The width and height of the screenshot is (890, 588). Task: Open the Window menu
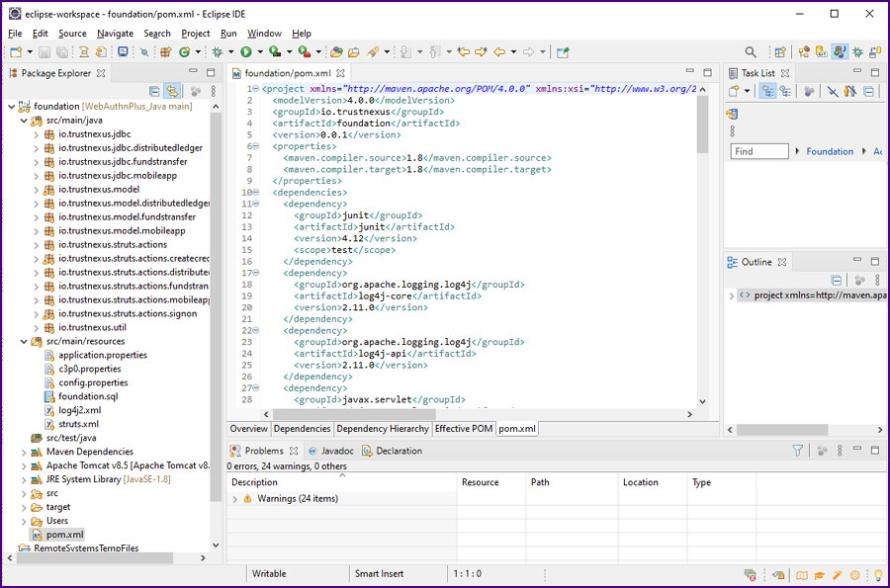tap(264, 34)
